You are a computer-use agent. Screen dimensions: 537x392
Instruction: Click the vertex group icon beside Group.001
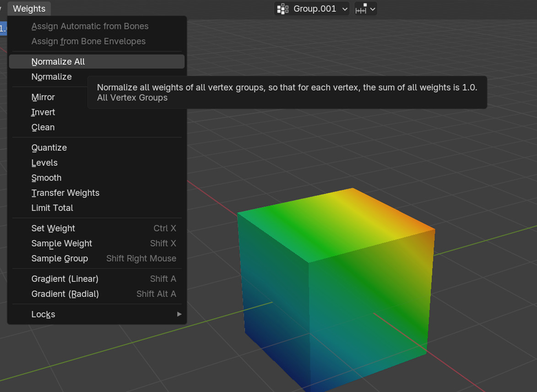283,9
